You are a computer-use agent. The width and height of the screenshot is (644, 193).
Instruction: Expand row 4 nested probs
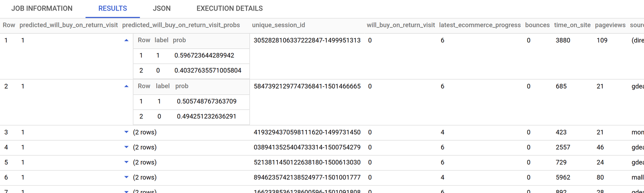click(x=126, y=147)
